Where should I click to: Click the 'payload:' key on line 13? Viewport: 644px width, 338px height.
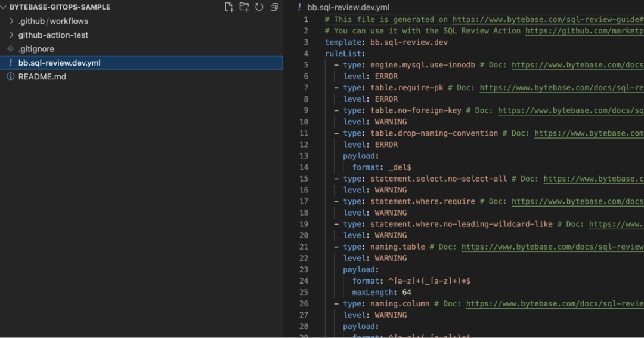pos(361,156)
